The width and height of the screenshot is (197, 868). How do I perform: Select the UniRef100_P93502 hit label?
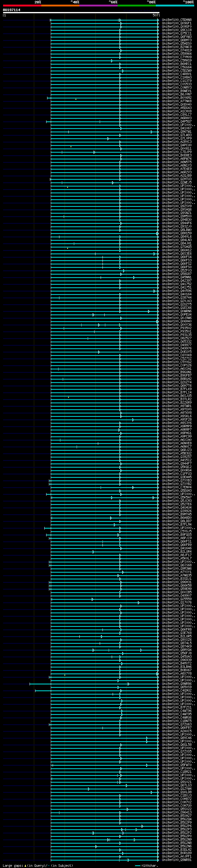176,328
